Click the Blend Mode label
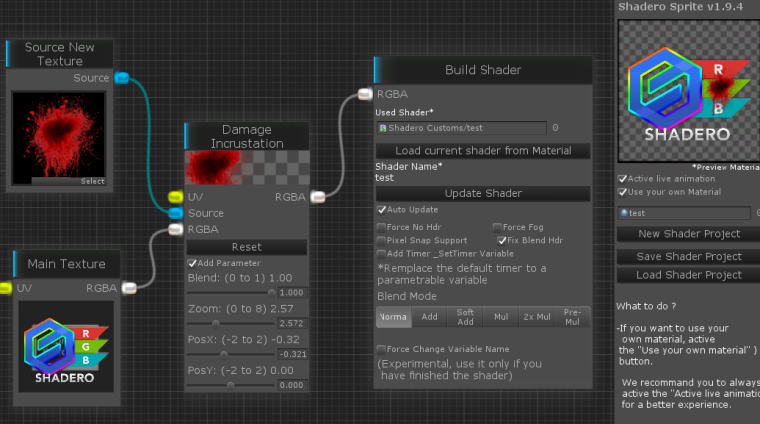Image resolution: width=760 pixels, height=424 pixels. click(x=407, y=296)
